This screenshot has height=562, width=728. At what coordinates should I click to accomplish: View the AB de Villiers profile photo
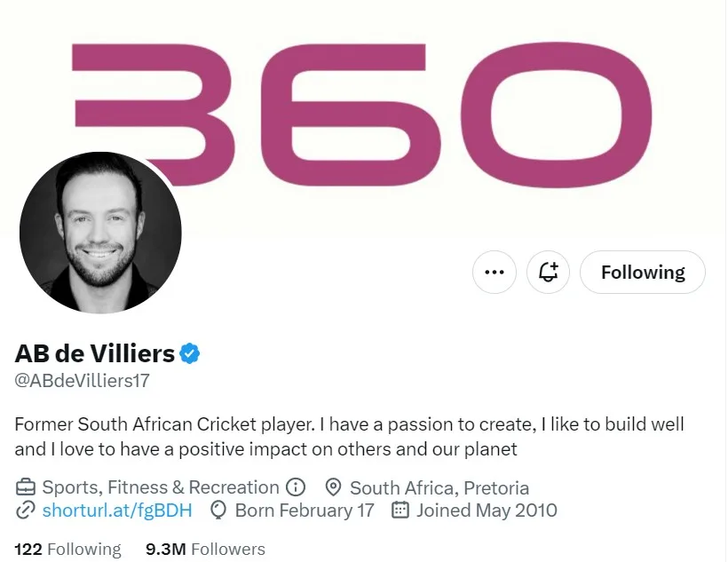coord(100,233)
